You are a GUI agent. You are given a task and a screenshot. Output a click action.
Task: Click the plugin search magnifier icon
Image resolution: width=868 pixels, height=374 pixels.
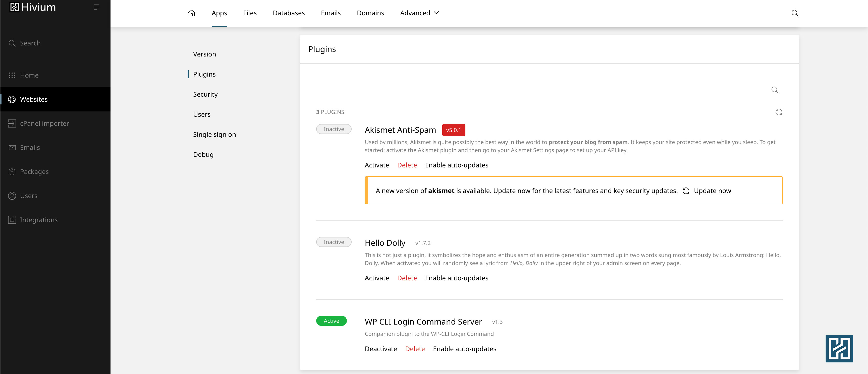click(775, 90)
